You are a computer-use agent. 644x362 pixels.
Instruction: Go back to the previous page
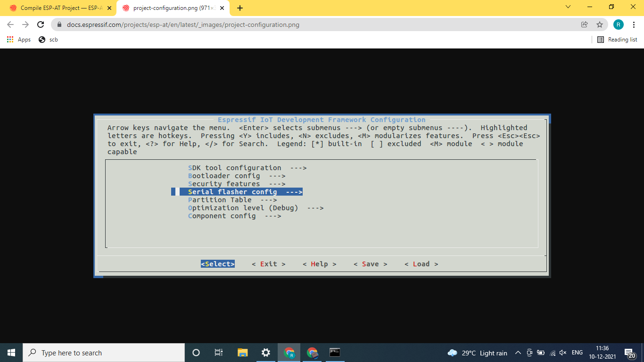click(x=9, y=25)
